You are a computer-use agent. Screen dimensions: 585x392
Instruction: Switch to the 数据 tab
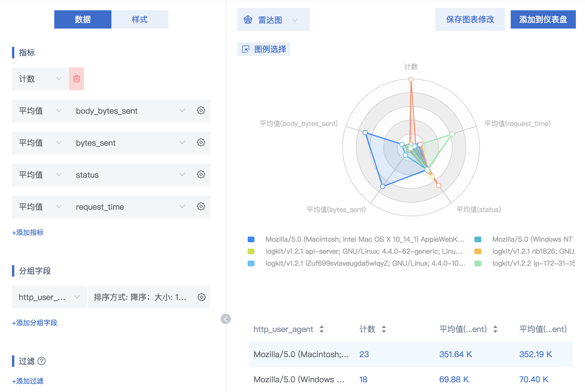click(83, 19)
